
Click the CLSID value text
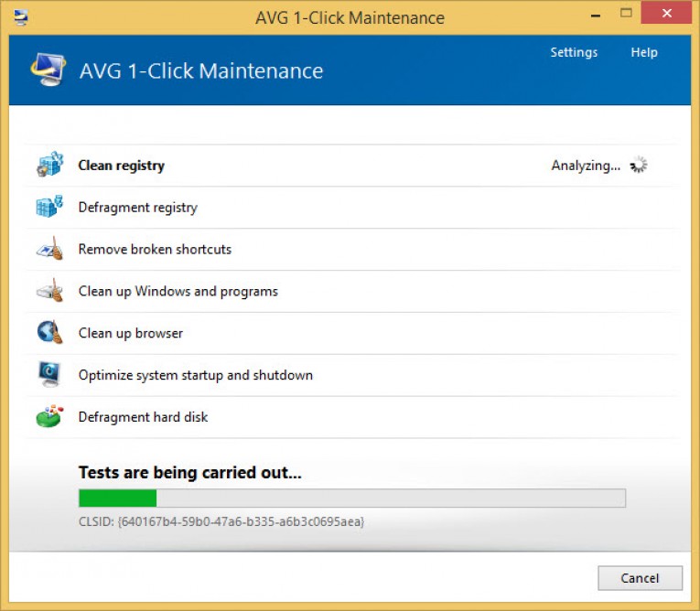pos(221,521)
